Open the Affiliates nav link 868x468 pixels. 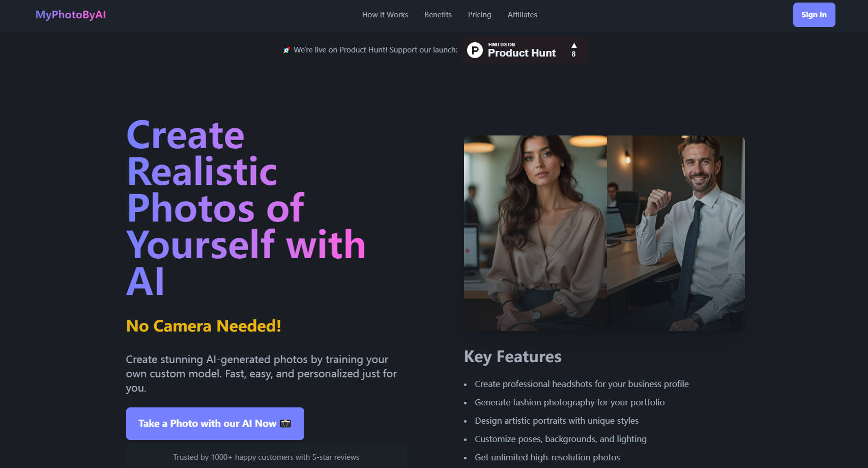click(523, 15)
